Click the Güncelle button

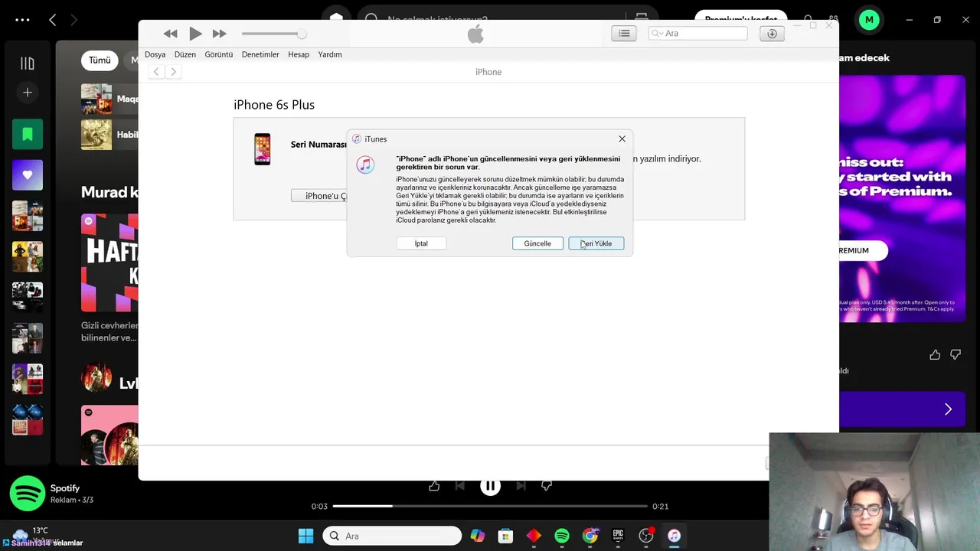[x=537, y=243]
